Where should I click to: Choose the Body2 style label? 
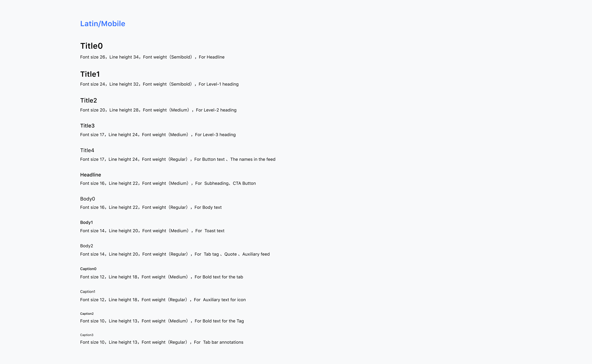click(86, 246)
